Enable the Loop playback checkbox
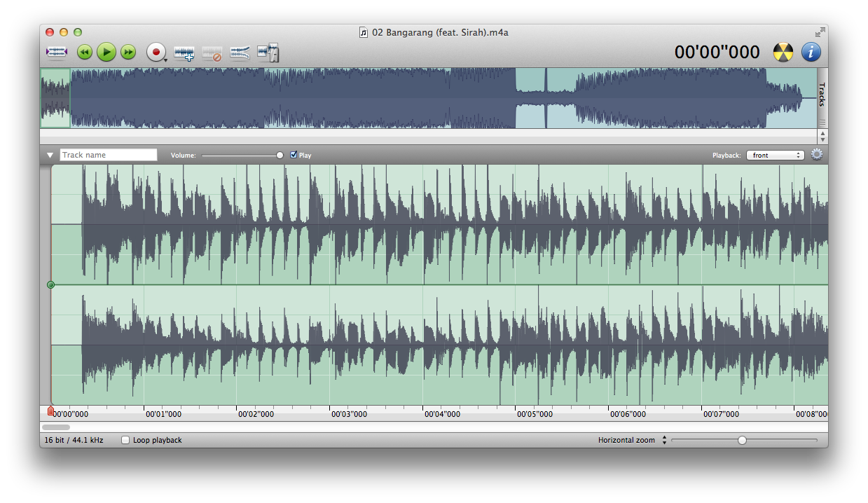Screen dimensions: 868x503 point(125,440)
